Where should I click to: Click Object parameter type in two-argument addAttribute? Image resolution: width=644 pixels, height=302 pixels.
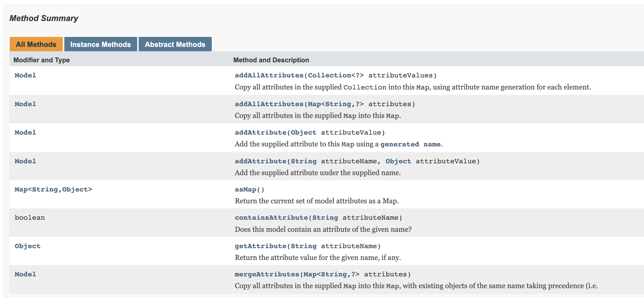pos(398,161)
